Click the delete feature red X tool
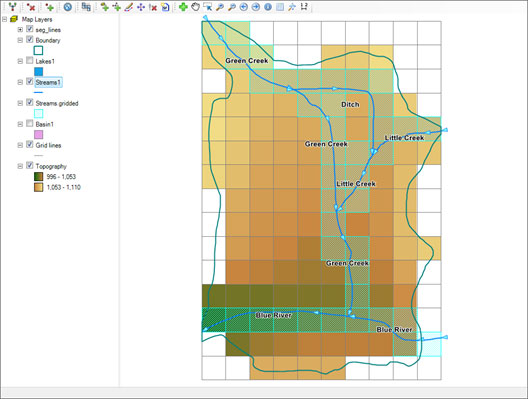The width and height of the screenshot is (528, 399). pyautogui.click(x=153, y=7)
